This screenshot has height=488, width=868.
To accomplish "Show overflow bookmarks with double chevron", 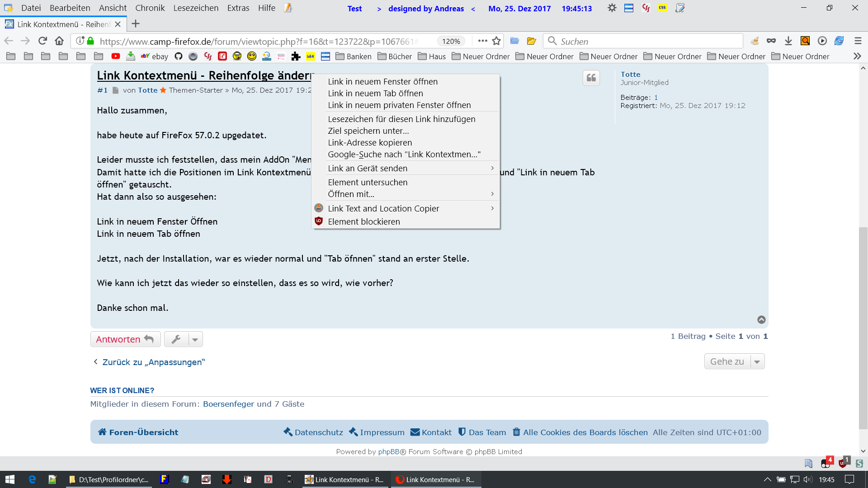I will coord(857,56).
